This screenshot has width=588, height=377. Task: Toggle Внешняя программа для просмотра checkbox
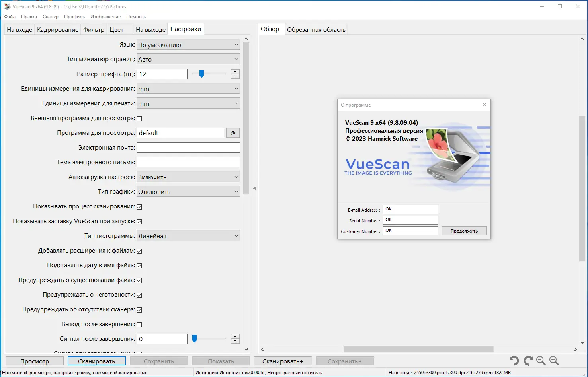[x=139, y=119]
